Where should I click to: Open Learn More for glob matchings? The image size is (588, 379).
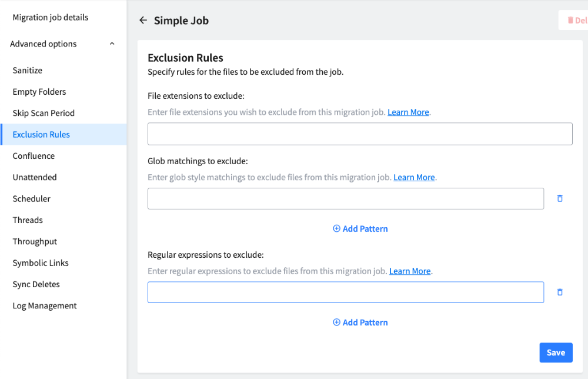(414, 177)
